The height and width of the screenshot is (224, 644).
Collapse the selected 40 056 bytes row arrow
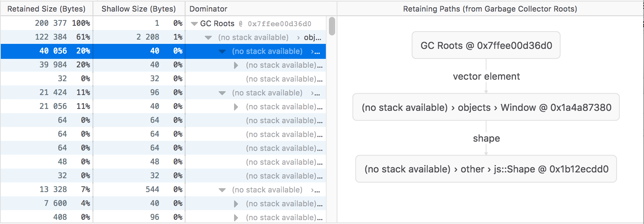[x=222, y=52]
